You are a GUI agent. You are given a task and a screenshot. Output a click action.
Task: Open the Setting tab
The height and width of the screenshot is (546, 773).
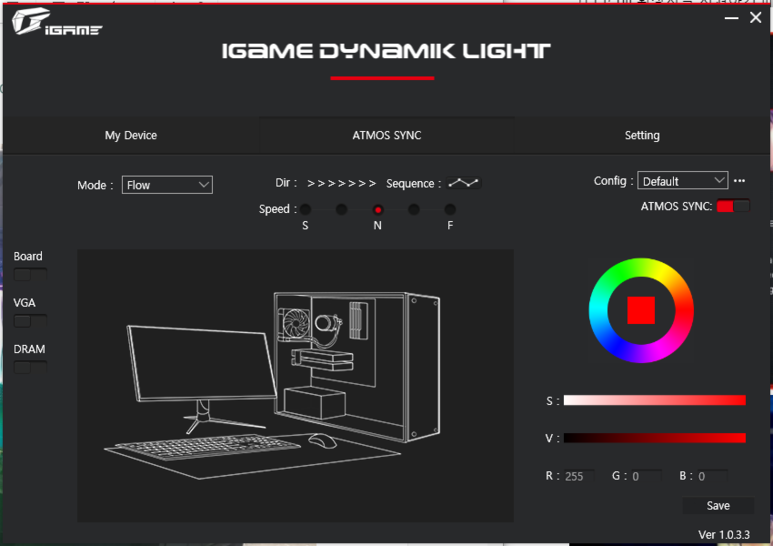coord(642,135)
